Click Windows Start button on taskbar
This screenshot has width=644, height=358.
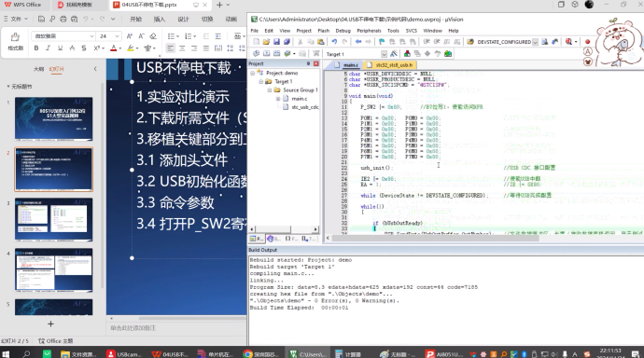tap(6, 354)
